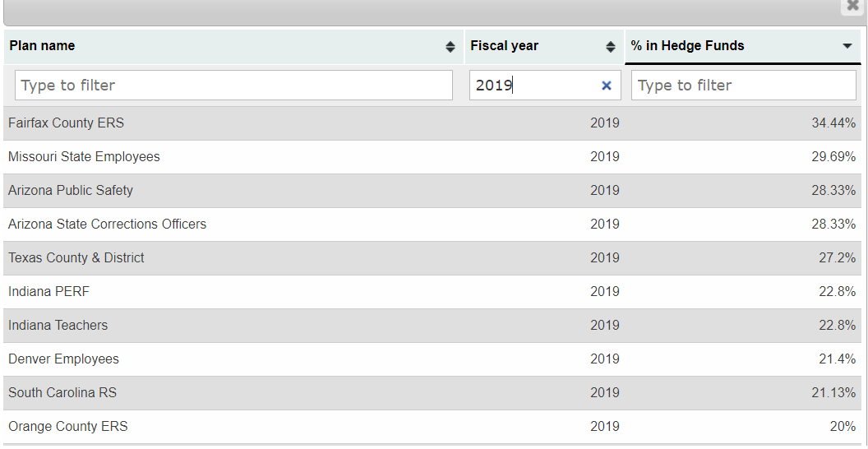Click 22.8% in the Indiana PERF row

(x=838, y=292)
